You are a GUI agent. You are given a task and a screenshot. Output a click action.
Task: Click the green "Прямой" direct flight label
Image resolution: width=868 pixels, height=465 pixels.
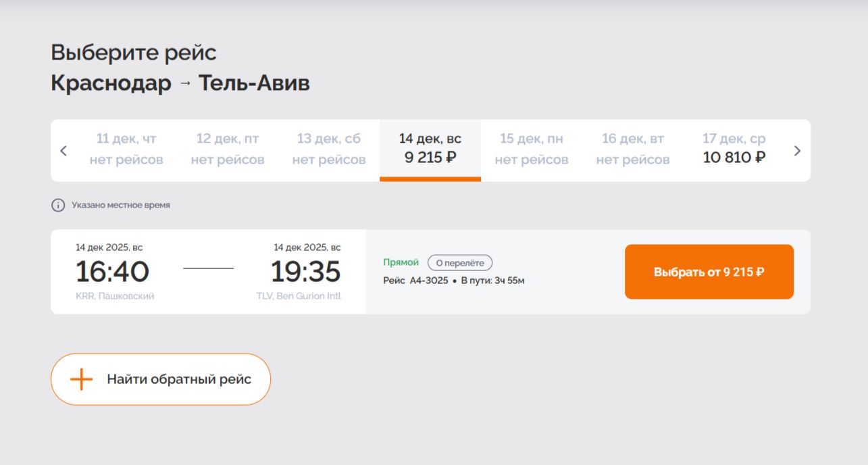tap(401, 262)
